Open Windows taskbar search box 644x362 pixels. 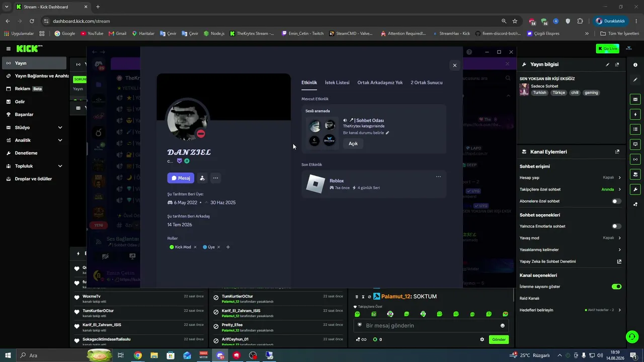(64, 355)
